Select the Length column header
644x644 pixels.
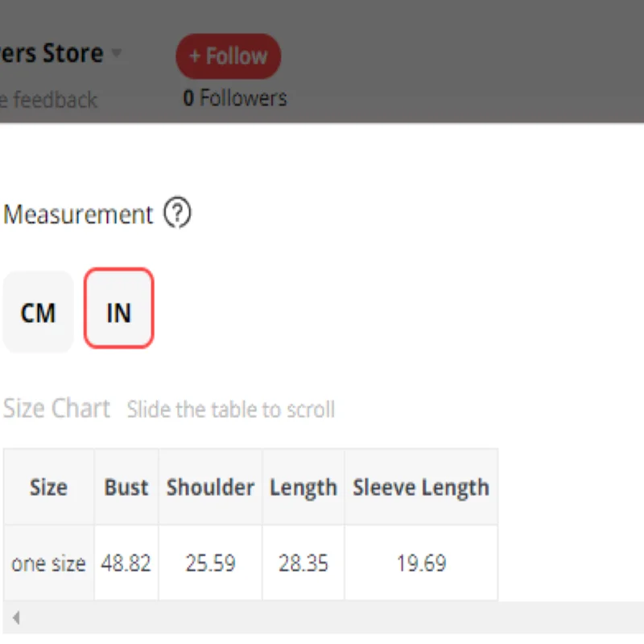tap(303, 487)
